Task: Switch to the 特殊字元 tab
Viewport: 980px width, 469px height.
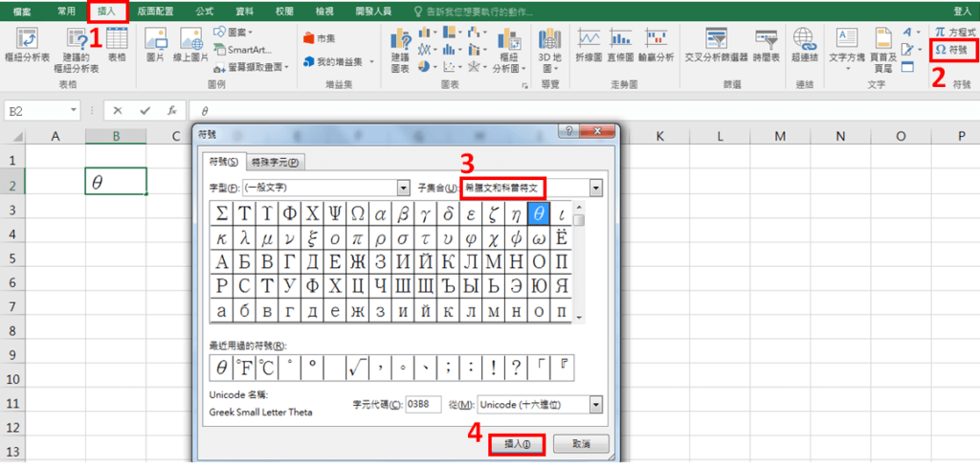Action: coord(275,162)
